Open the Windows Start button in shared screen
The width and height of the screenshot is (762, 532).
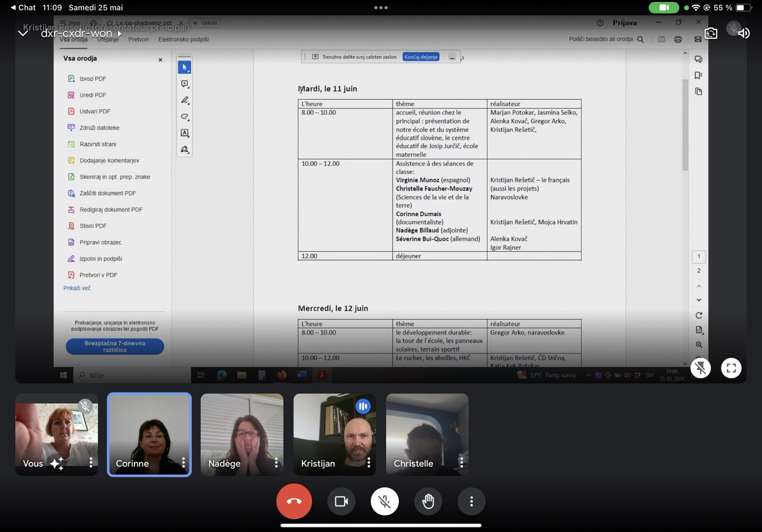pyautogui.click(x=63, y=375)
